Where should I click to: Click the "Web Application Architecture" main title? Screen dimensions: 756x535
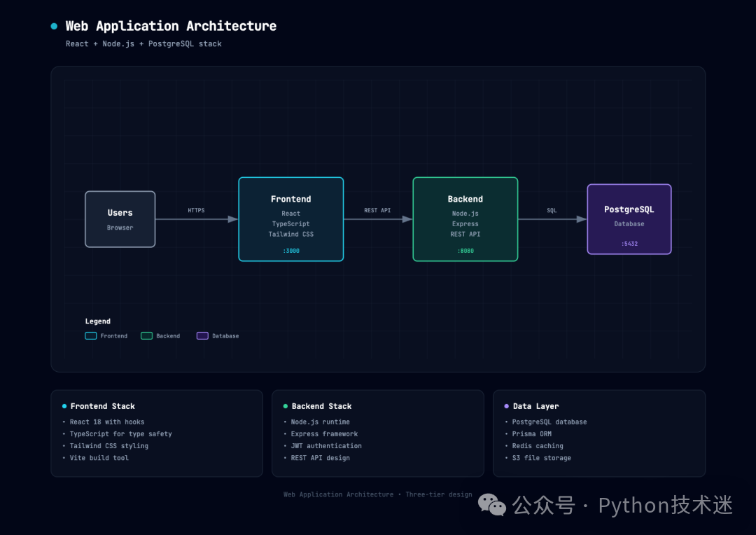[171, 26]
